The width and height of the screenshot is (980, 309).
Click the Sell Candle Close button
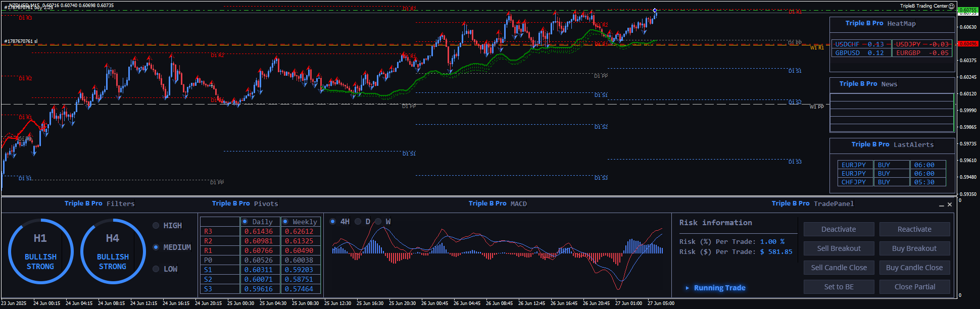(x=839, y=268)
